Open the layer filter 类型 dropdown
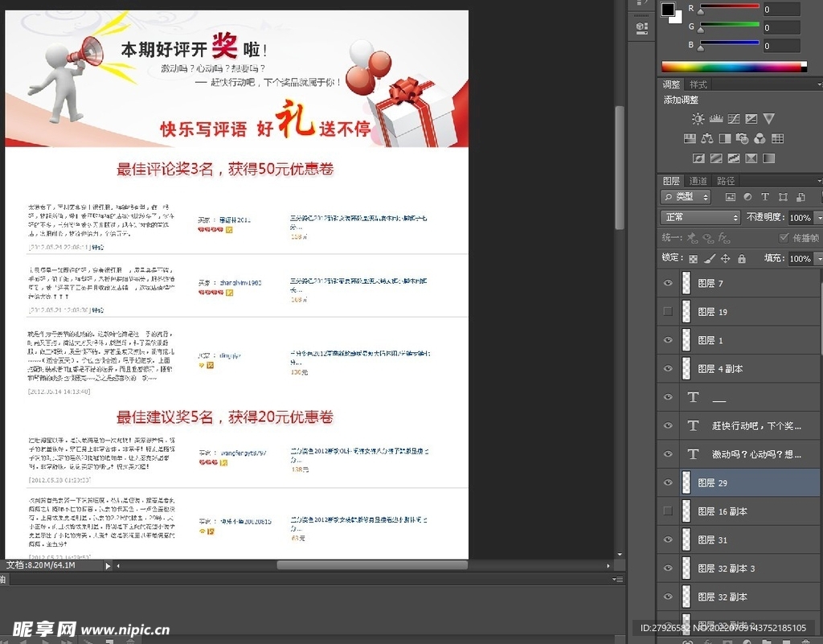 (686, 197)
